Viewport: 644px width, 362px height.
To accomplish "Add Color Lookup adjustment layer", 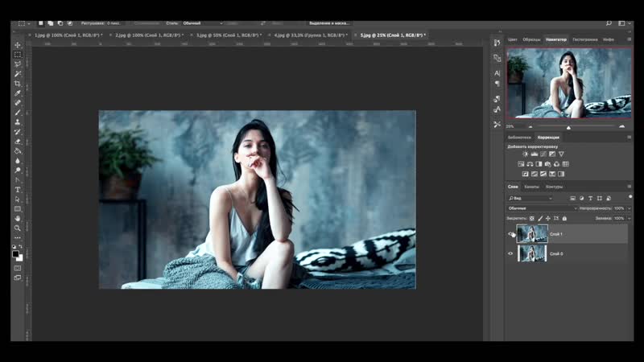I will pyautogui.click(x=566, y=164).
